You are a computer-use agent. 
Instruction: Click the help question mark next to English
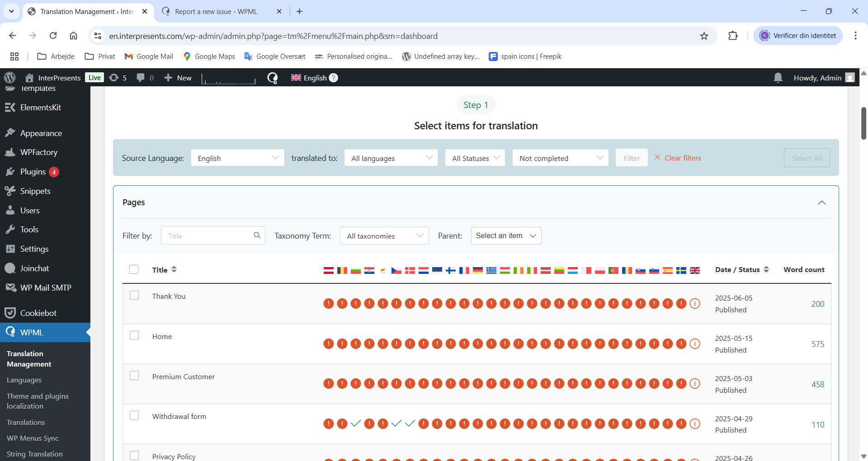coord(334,78)
